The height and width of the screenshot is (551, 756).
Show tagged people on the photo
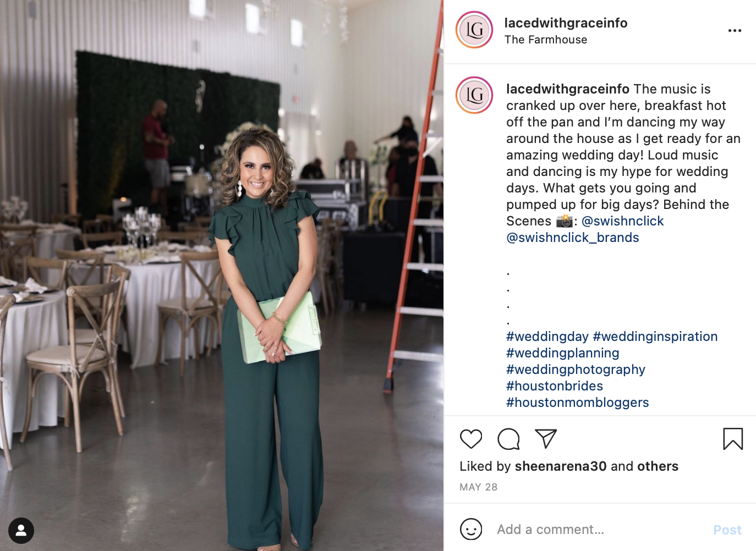[21, 531]
